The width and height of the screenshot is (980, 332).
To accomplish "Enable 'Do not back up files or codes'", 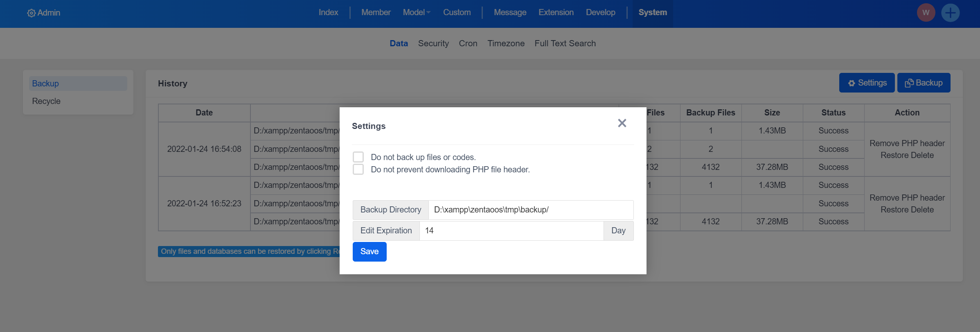I will (358, 157).
